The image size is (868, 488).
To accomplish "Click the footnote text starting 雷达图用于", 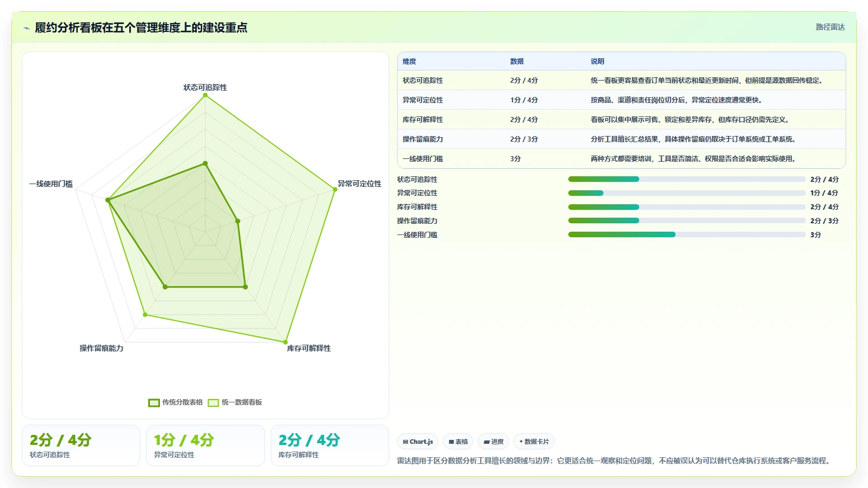I will point(615,461).
